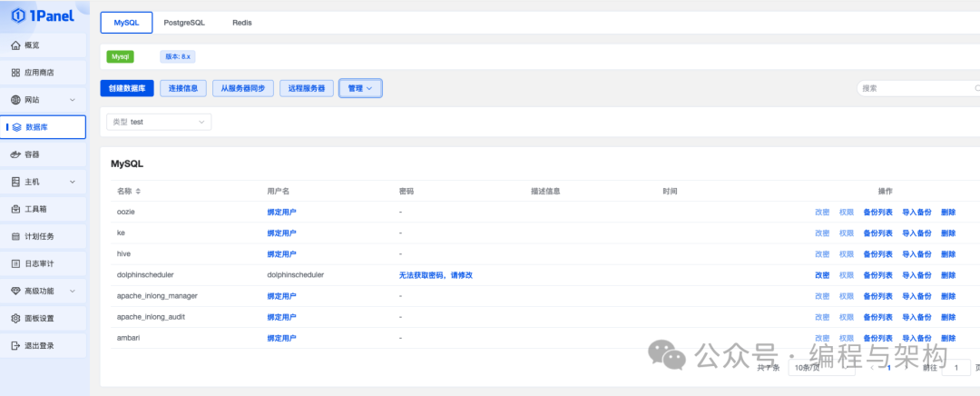
Task: Expand the 主机 sidebar submenu chevron
Action: click(x=73, y=182)
